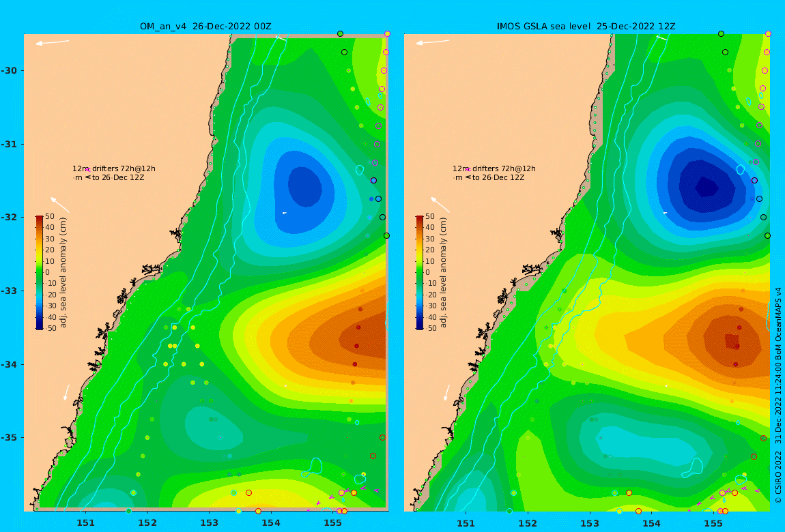Click longitude 155 under the left map
Image resolution: width=785 pixels, height=532 pixels.
pyautogui.click(x=332, y=523)
